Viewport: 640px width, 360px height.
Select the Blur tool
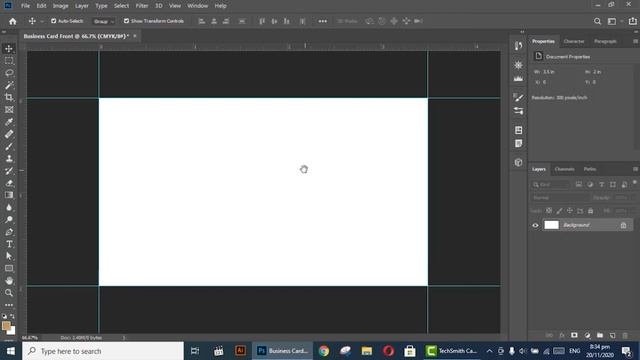pyautogui.click(x=9, y=207)
